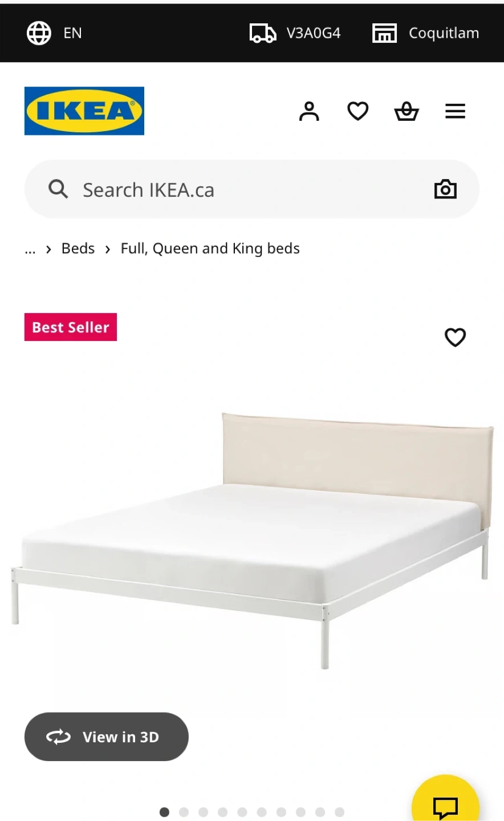Go to Beds breadcrumb

78,249
